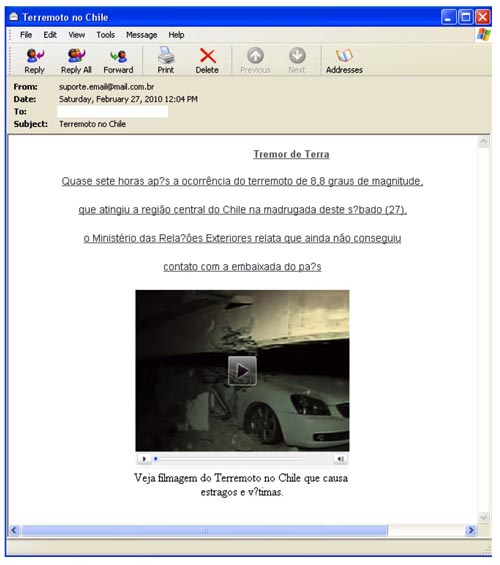Image resolution: width=500 pixels, height=565 pixels.
Task: Mute the video using speaker icon
Action: (x=340, y=459)
